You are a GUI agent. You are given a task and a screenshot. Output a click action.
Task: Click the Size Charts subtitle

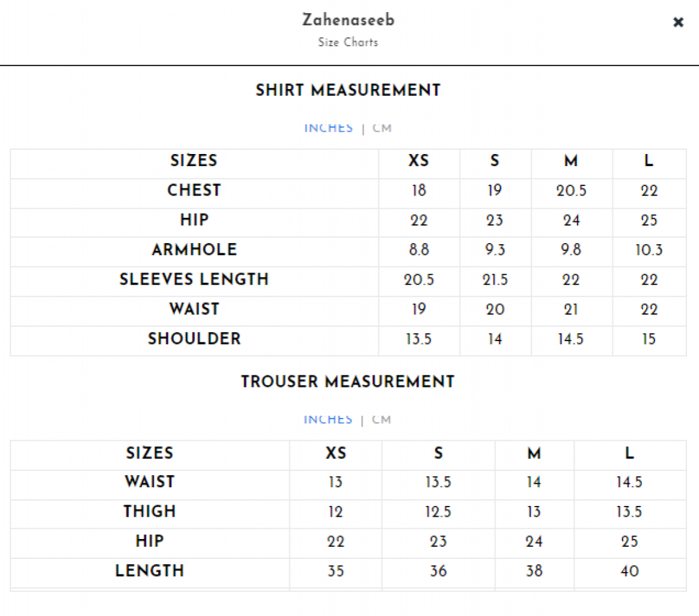click(x=348, y=42)
